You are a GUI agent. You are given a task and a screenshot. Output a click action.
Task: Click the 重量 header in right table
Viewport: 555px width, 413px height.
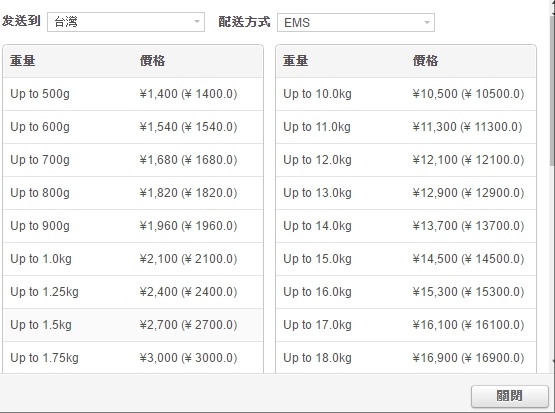coord(295,61)
